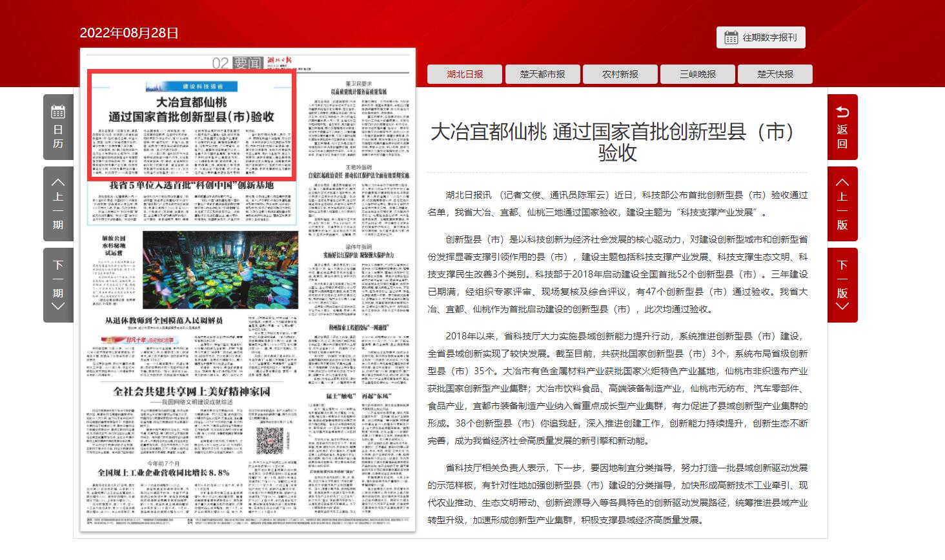
Task: Jump to previous page 上一版
Action: [x=842, y=204]
